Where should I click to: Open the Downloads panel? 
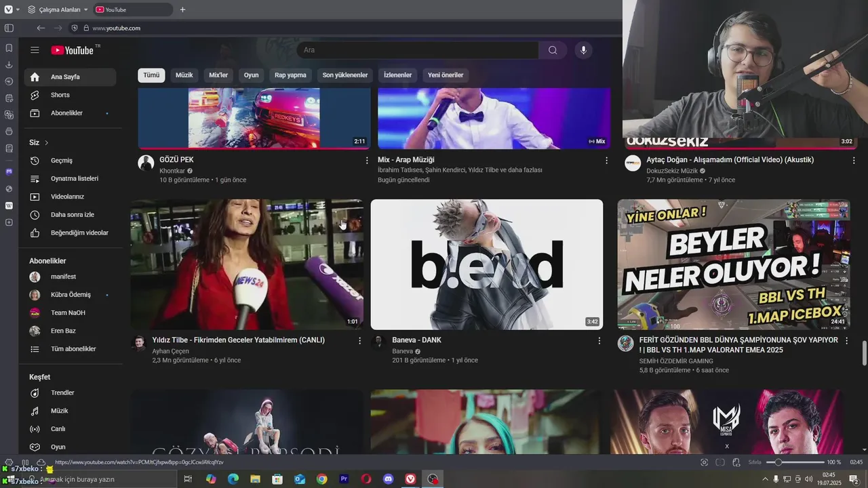(x=9, y=65)
